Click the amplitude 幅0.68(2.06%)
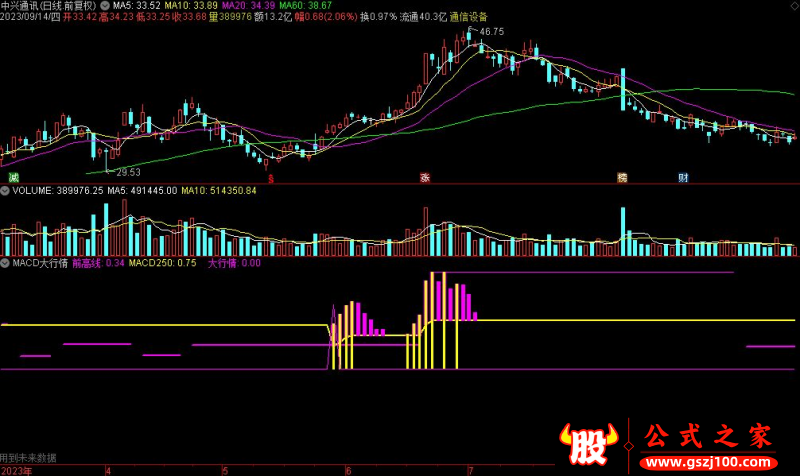Viewport: 800px width, 476px height. point(326,17)
